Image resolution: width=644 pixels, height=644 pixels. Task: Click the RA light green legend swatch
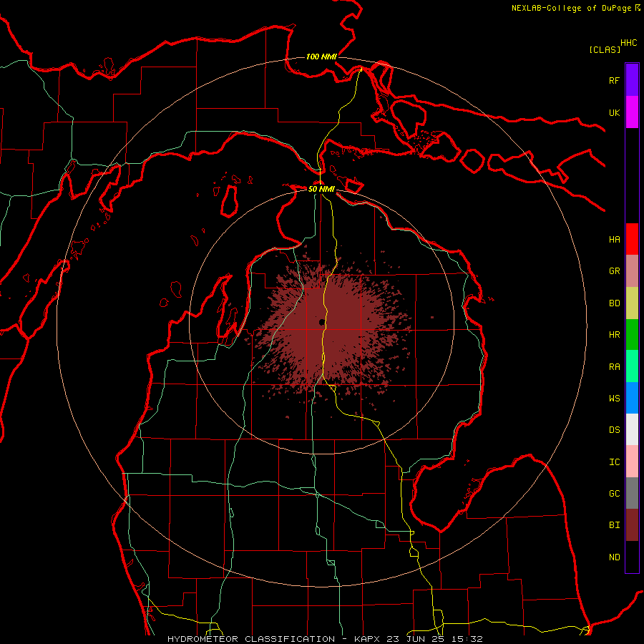pyautogui.click(x=632, y=366)
